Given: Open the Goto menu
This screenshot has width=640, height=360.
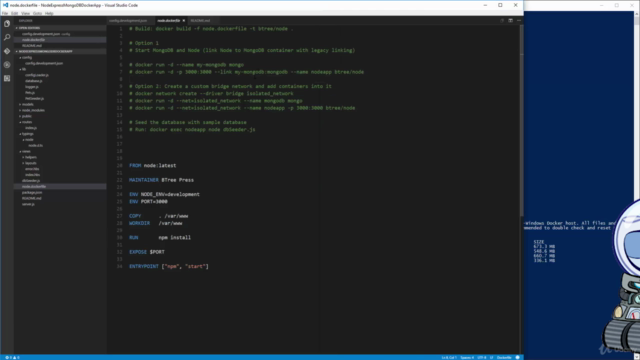Looking at the screenshot, I should coord(38,13).
